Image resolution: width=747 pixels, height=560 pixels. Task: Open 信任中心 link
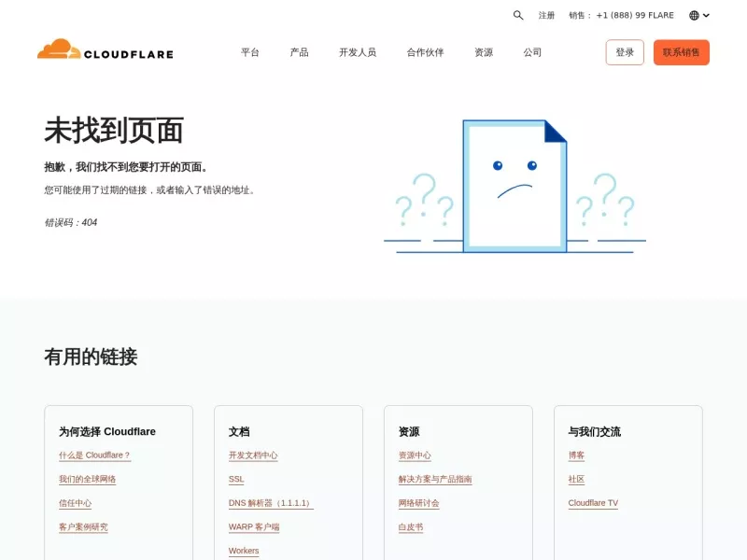(76, 503)
